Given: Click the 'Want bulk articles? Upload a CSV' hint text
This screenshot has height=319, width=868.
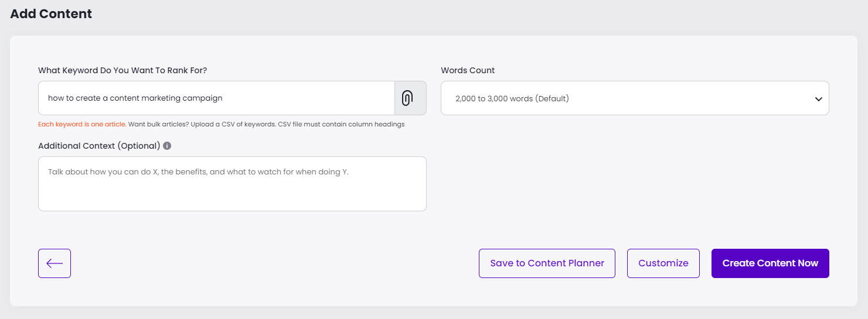Looking at the screenshot, I should (266, 124).
